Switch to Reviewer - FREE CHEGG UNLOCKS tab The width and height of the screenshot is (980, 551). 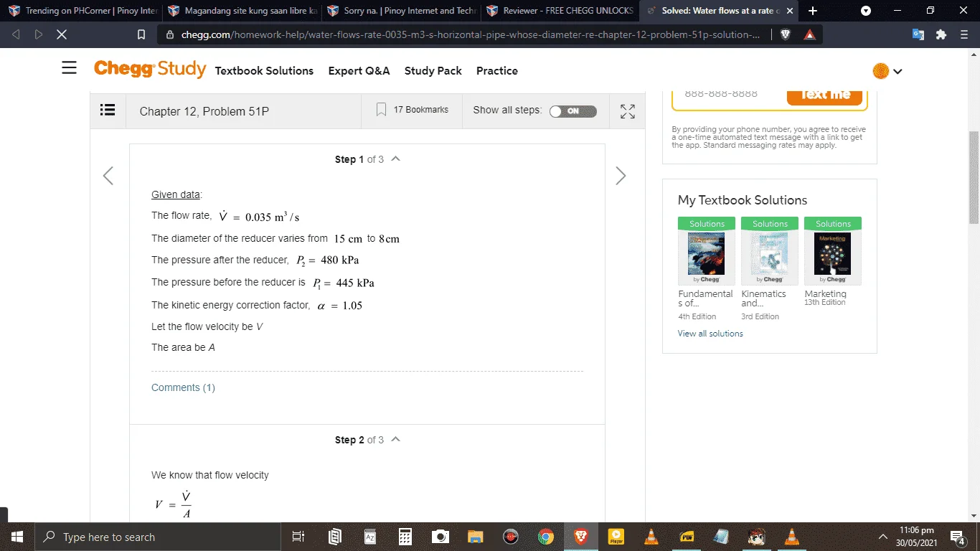tap(561, 11)
